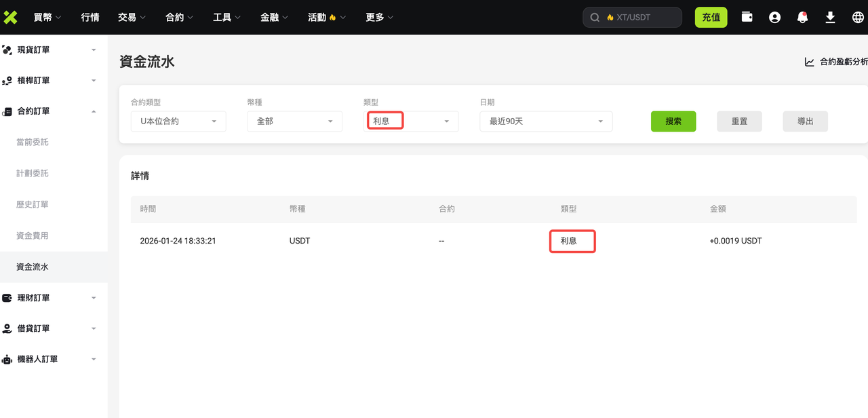Open the language globe icon

(858, 18)
